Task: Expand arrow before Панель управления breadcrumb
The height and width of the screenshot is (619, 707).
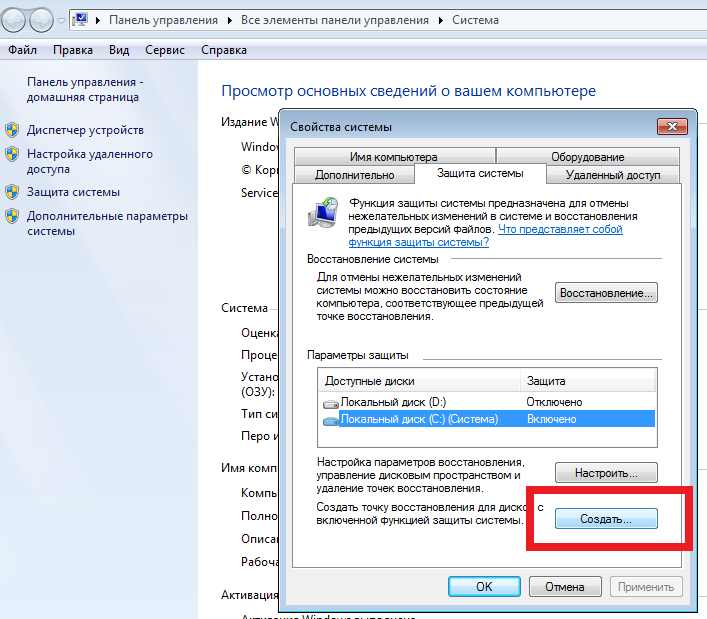Action: click(98, 20)
